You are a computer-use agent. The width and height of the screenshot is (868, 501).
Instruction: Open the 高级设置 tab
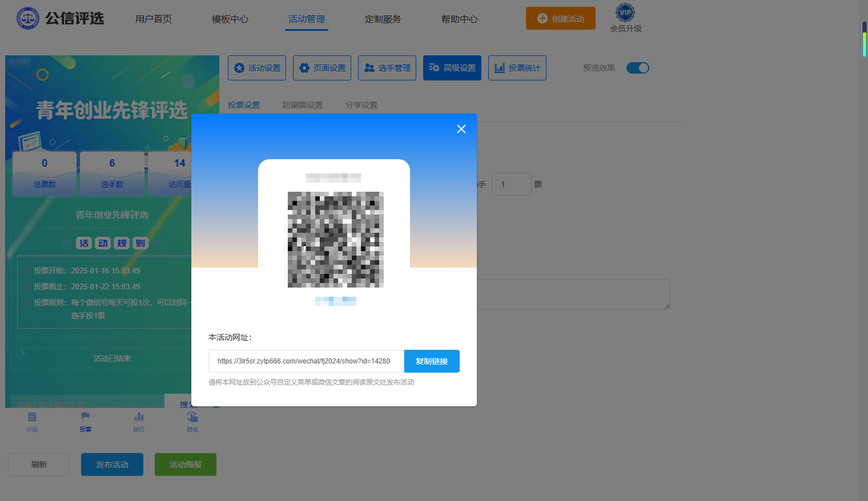[452, 68]
